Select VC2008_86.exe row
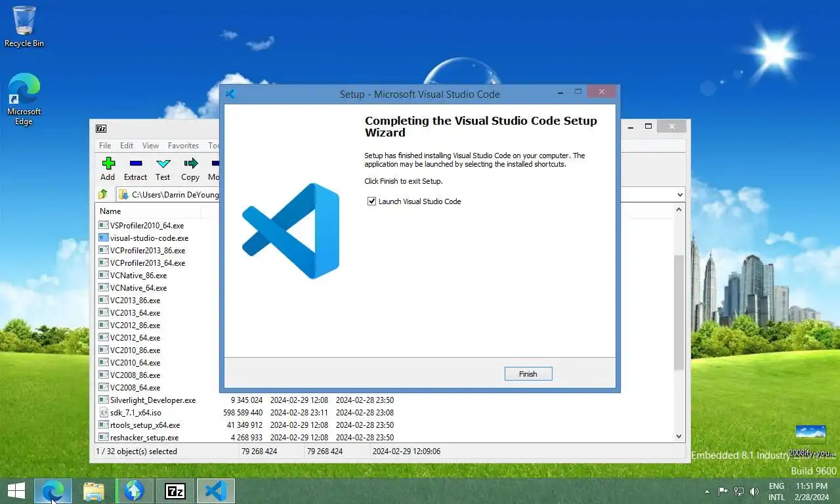 [x=135, y=375]
